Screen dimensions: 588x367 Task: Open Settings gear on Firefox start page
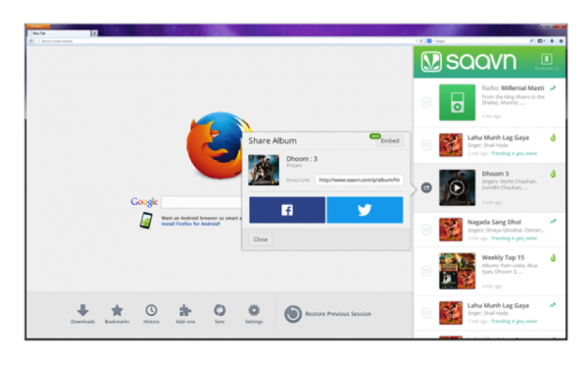[254, 314]
